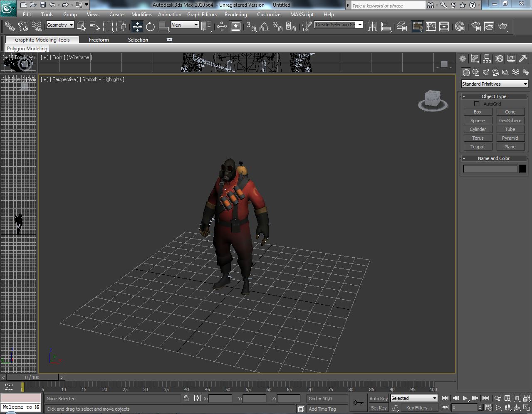Toggle the Selection Lock icon
This screenshot has width=532, height=414.
click(x=186, y=398)
